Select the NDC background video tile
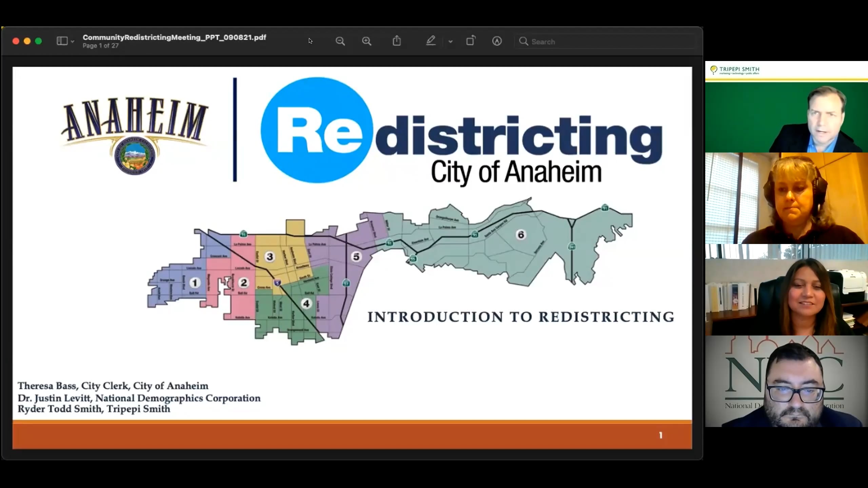This screenshot has width=868, height=488. pos(787,381)
